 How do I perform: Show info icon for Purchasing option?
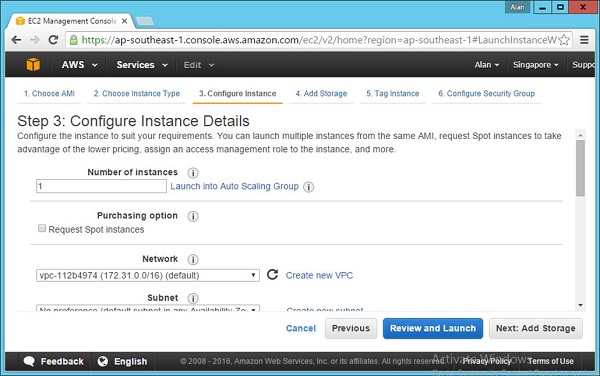193,216
